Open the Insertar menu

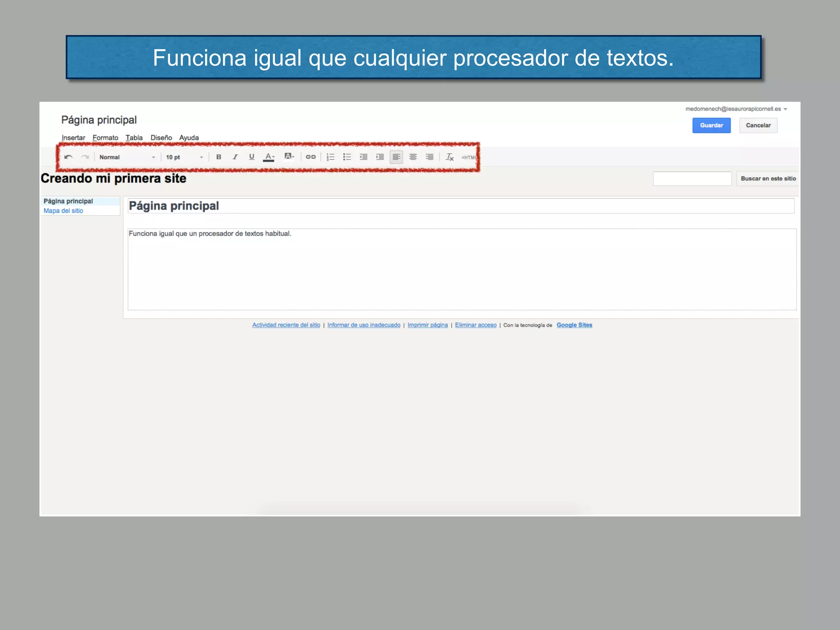[x=73, y=138]
